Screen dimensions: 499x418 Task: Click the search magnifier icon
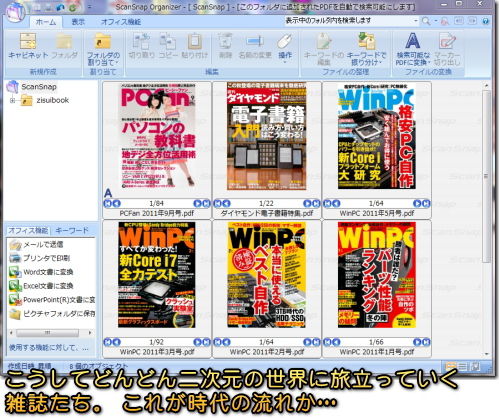426,21
